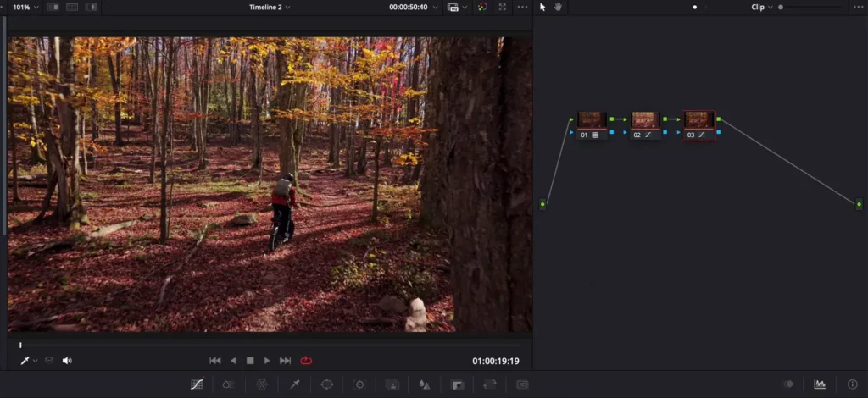Screen dimensions: 868x398
Task: Open the Magic Mask palette
Action: 392,384
